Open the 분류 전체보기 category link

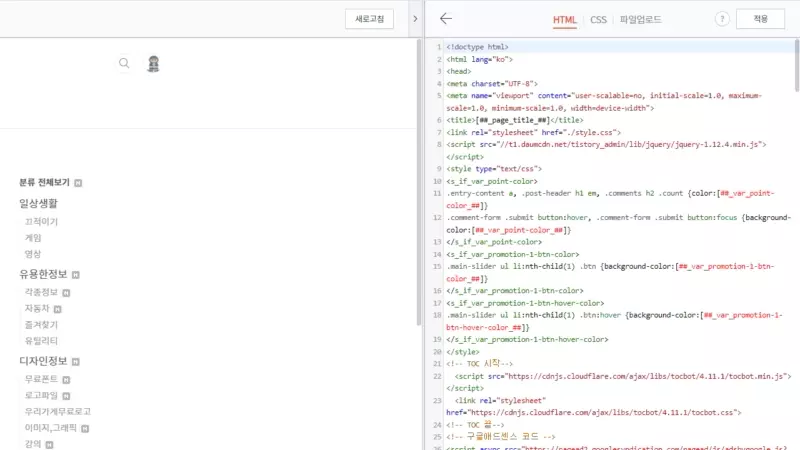click(x=44, y=182)
